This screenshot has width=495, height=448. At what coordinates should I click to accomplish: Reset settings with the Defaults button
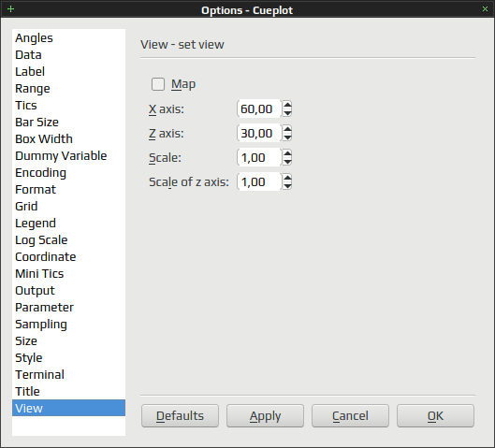(180, 416)
